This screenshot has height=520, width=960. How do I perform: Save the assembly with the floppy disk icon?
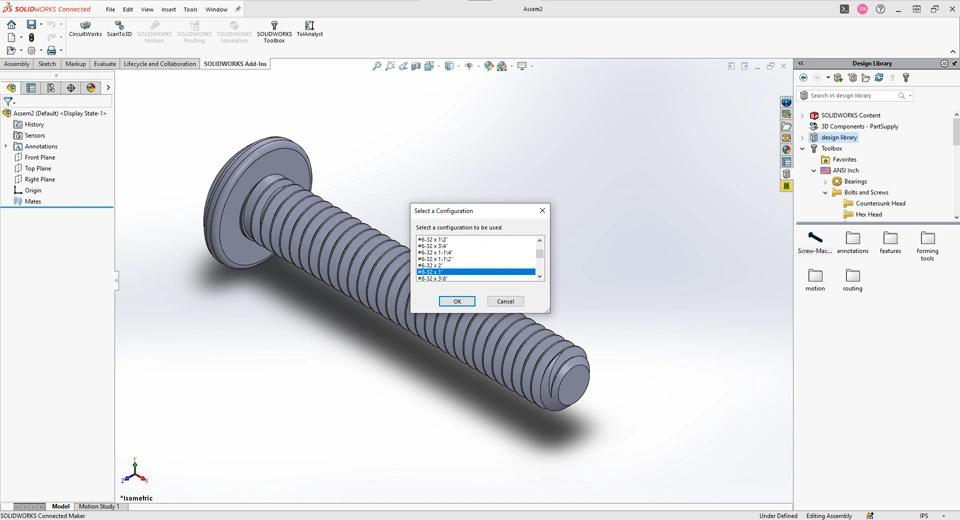coord(31,24)
